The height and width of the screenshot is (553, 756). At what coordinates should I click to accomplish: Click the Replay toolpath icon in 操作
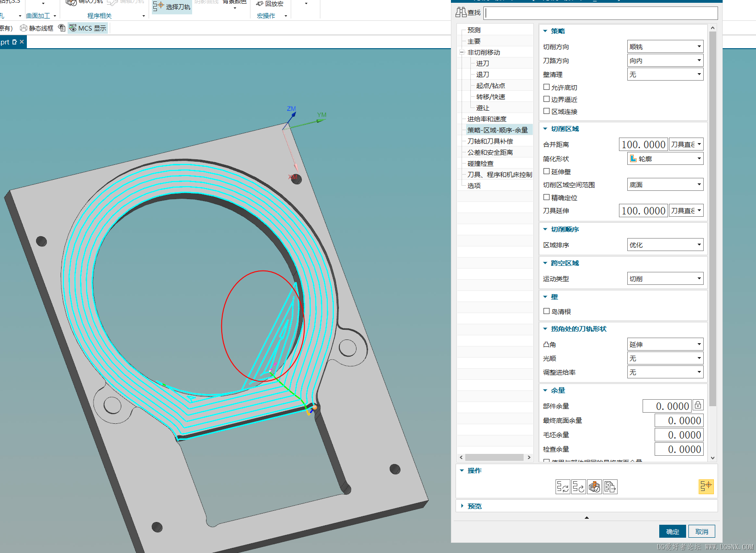(578, 487)
